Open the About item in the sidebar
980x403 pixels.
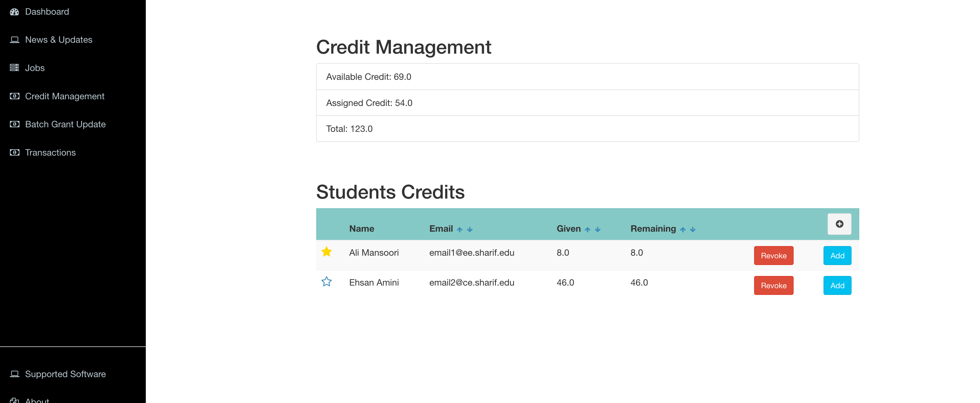click(37, 400)
